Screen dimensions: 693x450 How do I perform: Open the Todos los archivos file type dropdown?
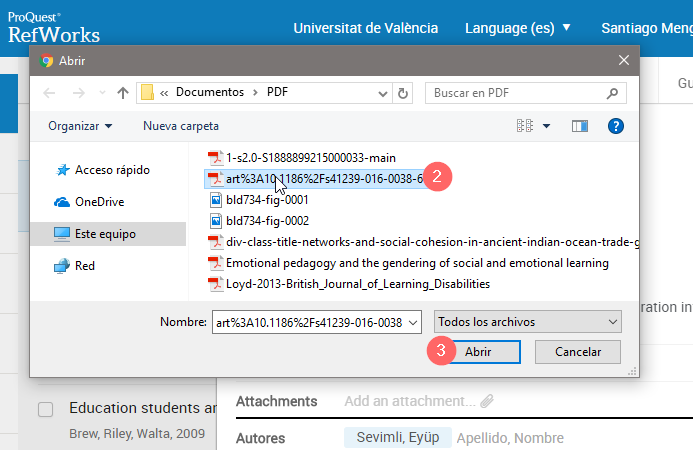click(x=529, y=322)
